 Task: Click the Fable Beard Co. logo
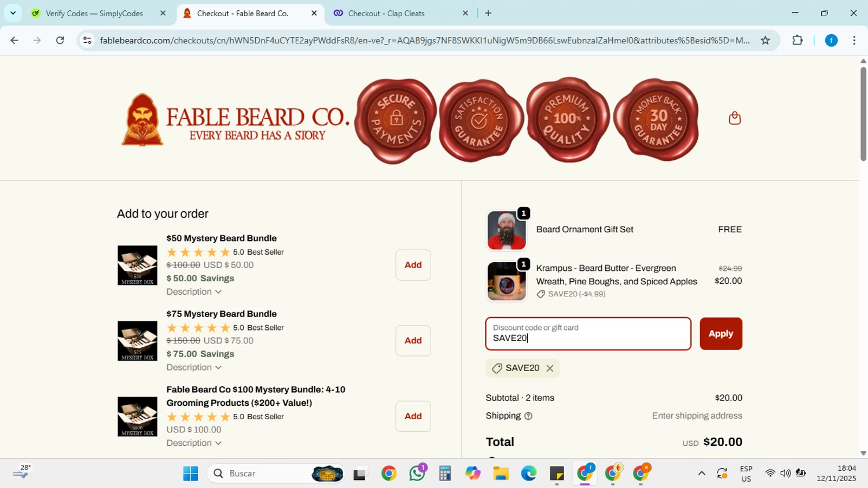(235, 120)
